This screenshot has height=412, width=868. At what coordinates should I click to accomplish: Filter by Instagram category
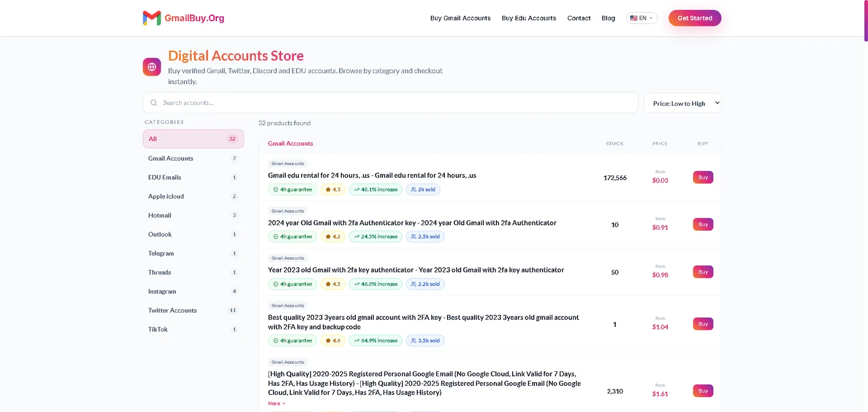(x=193, y=291)
